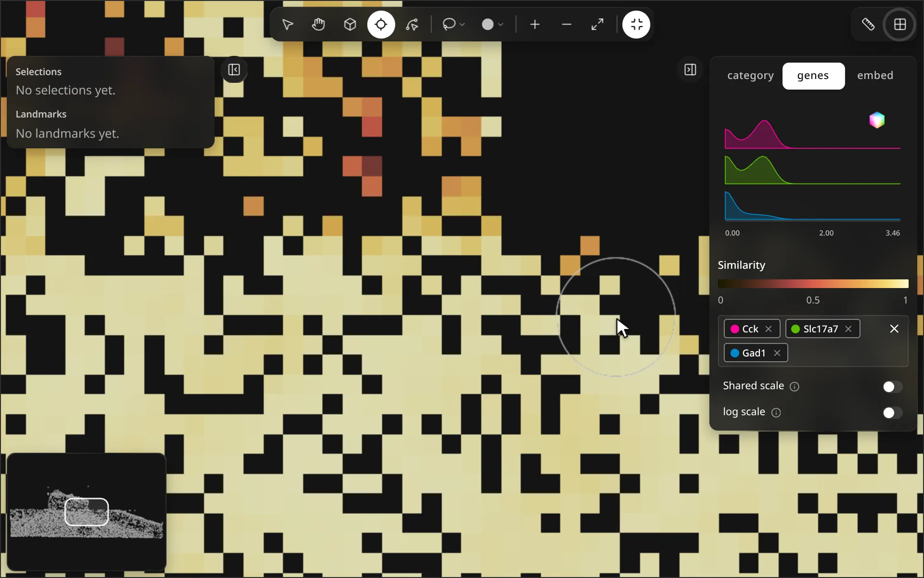The image size is (924, 578).
Task: Remove the Slc17a7 gene chip
Action: (848, 329)
